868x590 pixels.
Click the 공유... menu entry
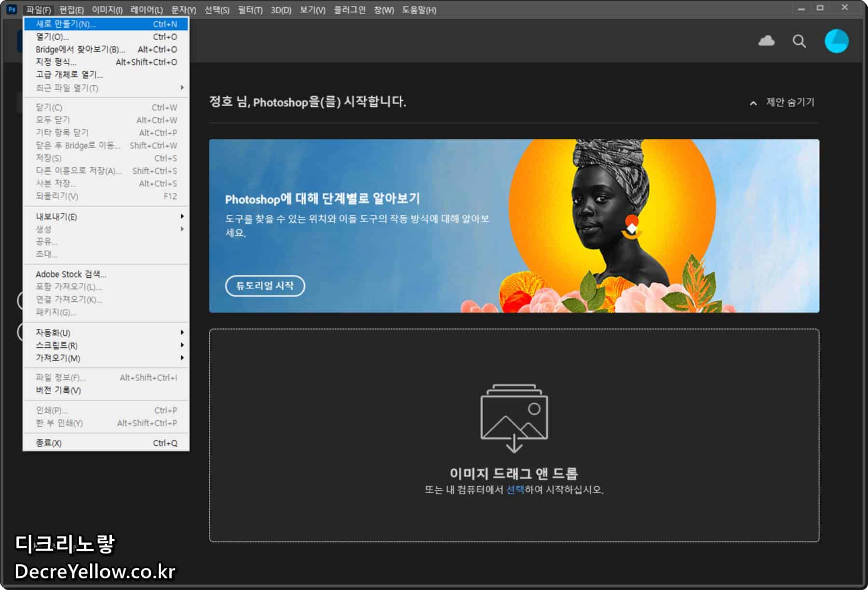point(106,241)
